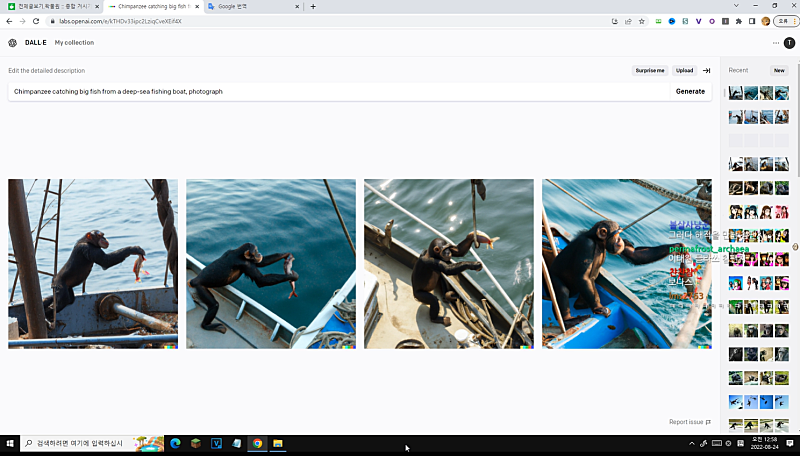This screenshot has height=456, width=800.
Task: Click the taskbar clock showing 12:58
Action: [764, 443]
